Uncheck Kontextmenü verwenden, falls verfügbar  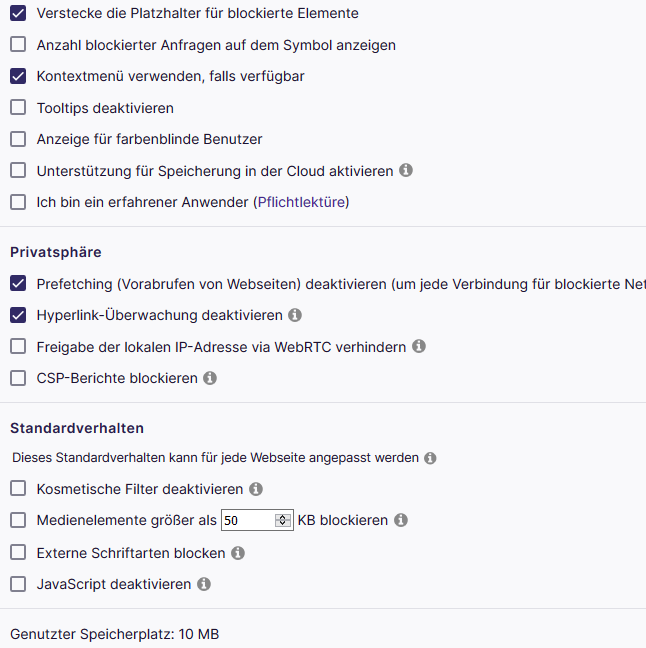(18, 76)
